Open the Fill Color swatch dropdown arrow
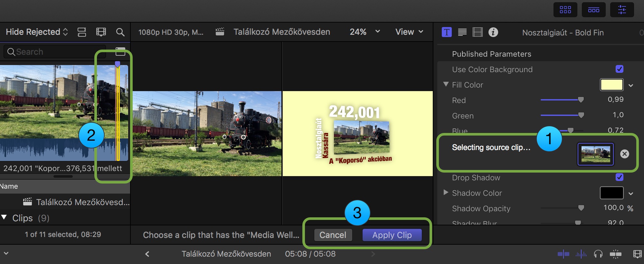The height and width of the screenshot is (264, 644). pyautogui.click(x=631, y=85)
